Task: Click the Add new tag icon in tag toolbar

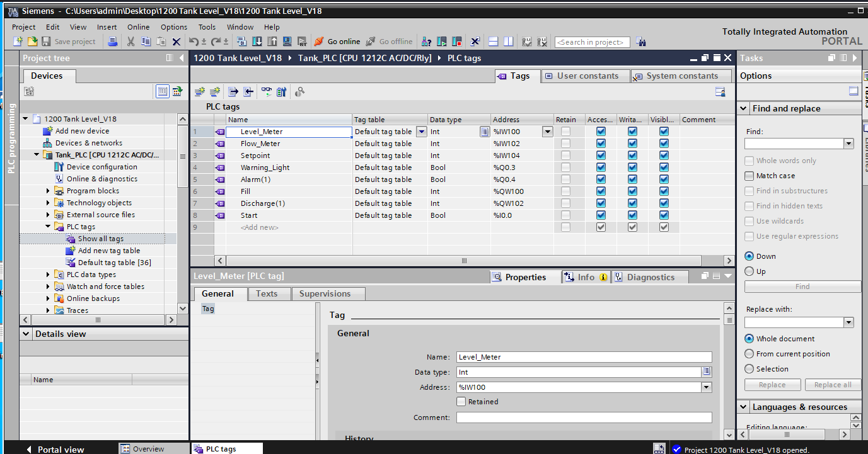Action: coord(200,92)
